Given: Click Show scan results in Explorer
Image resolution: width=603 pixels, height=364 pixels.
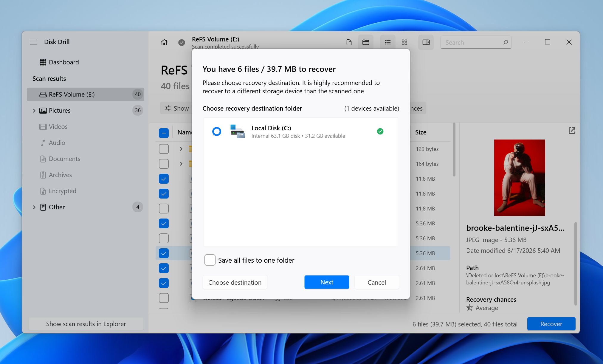Looking at the screenshot, I should (x=86, y=324).
